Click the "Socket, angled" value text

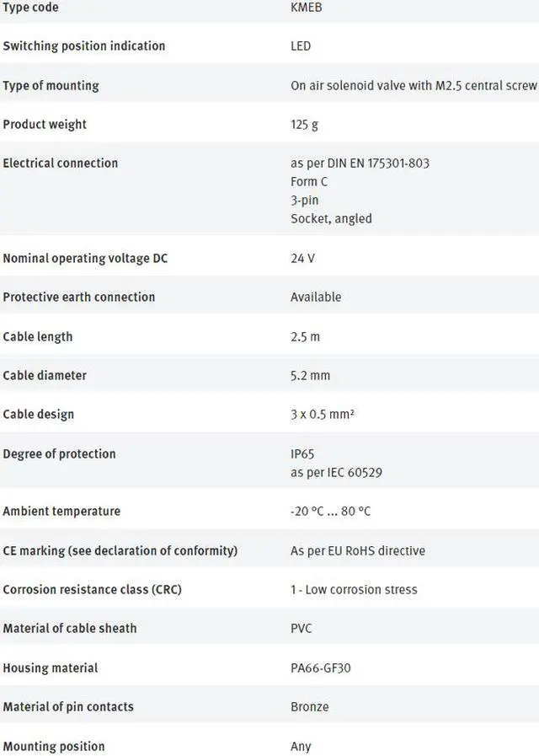331,219
